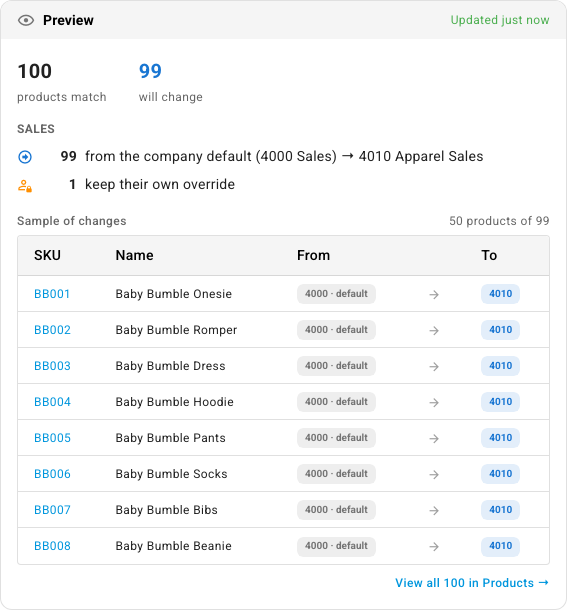Open SKU link BB007
This screenshot has width=567, height=611.
point(52,510)
